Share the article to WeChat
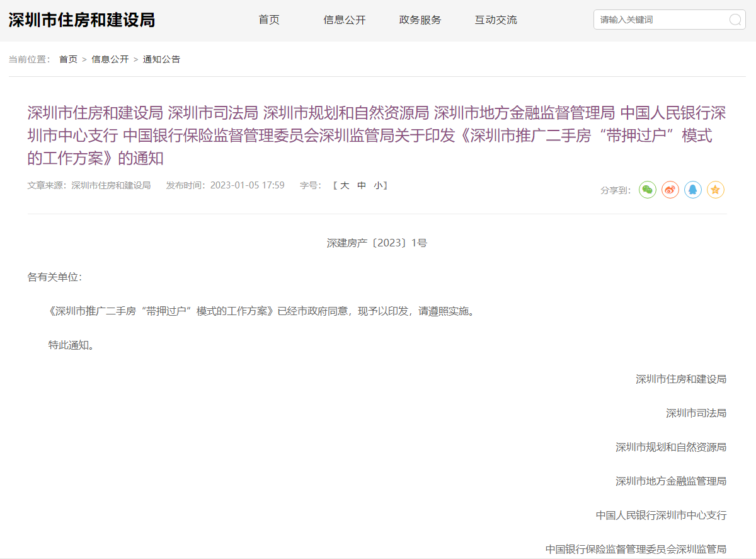756x559 pixels. click(x=648, y=190)
